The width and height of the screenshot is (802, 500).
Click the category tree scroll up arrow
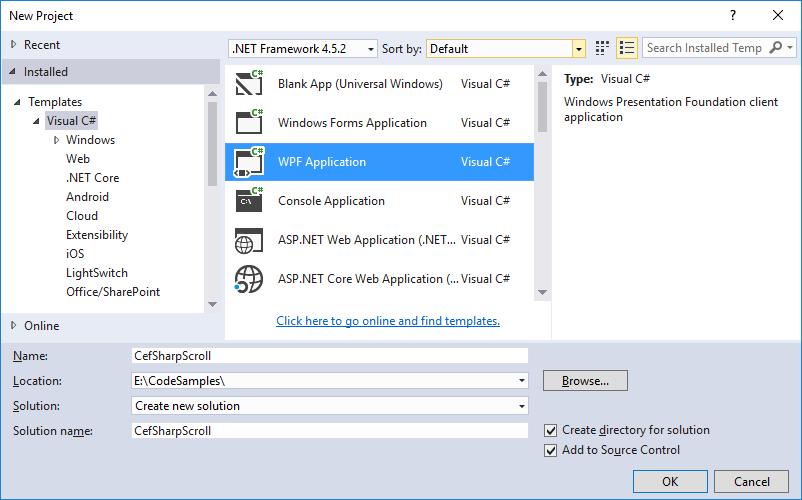tap(213, 94)
